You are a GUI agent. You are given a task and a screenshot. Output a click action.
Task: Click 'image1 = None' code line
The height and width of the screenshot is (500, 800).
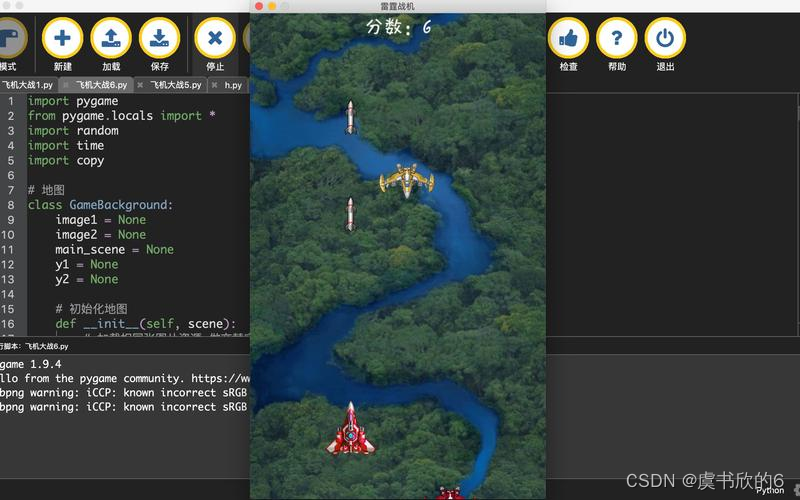[x=101, y=220]
